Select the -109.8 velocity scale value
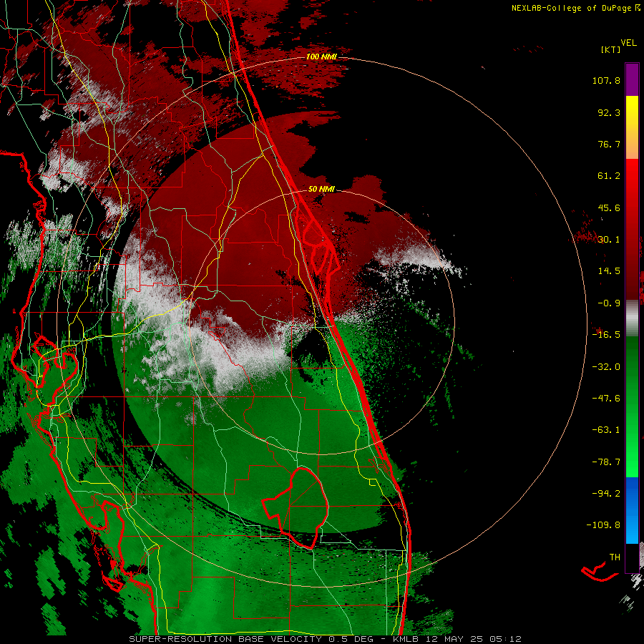 603,525
